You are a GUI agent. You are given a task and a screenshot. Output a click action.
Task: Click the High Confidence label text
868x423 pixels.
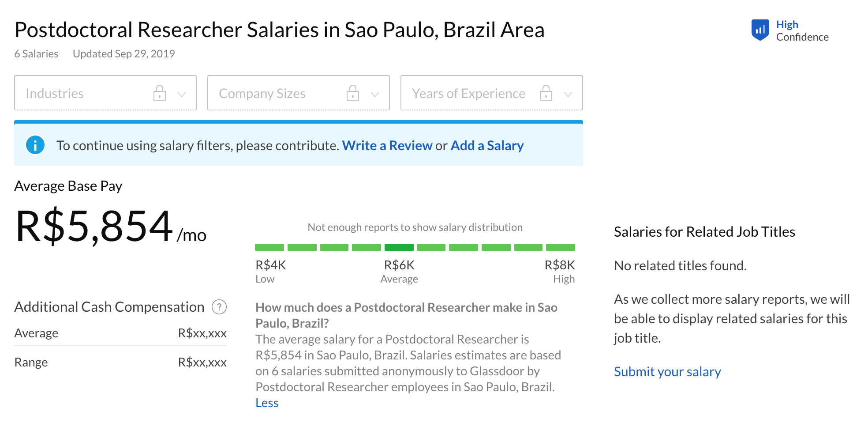click(x=802, y=30)
